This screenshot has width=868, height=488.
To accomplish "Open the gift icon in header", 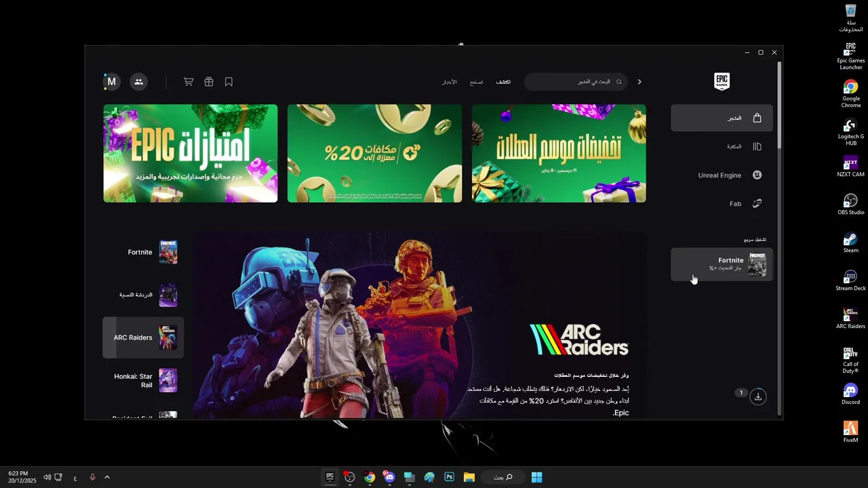I will tap(209, 82).
